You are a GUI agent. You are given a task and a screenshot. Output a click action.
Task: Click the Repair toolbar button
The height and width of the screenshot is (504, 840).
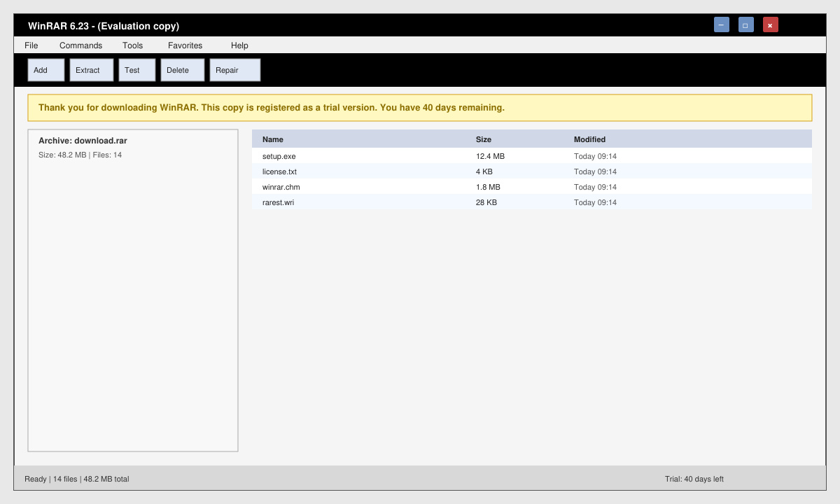pyautogui.click(x=235, y=70)
